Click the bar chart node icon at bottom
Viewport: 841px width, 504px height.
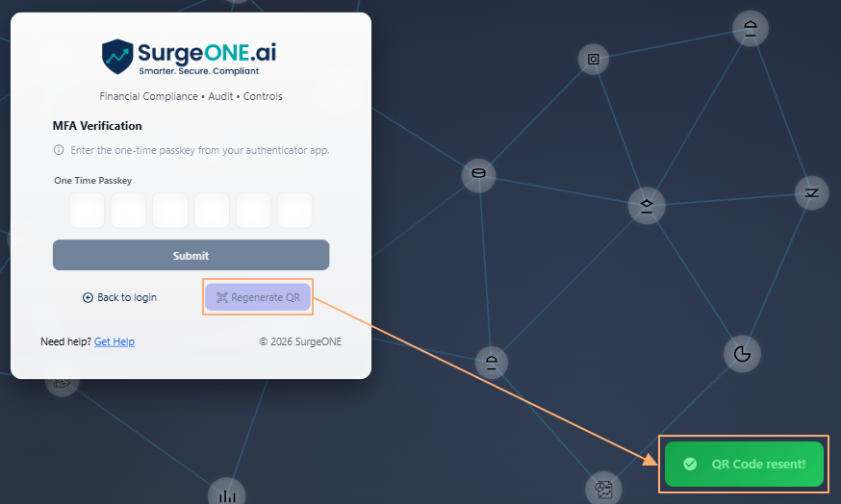(227, 494)
